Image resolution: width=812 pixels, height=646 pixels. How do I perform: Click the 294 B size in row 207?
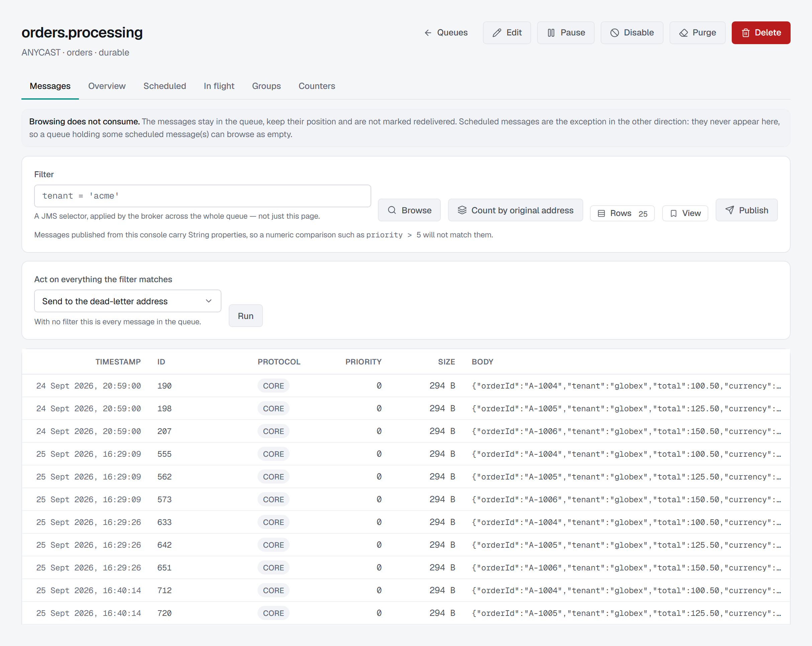click(x=442, y=431)
